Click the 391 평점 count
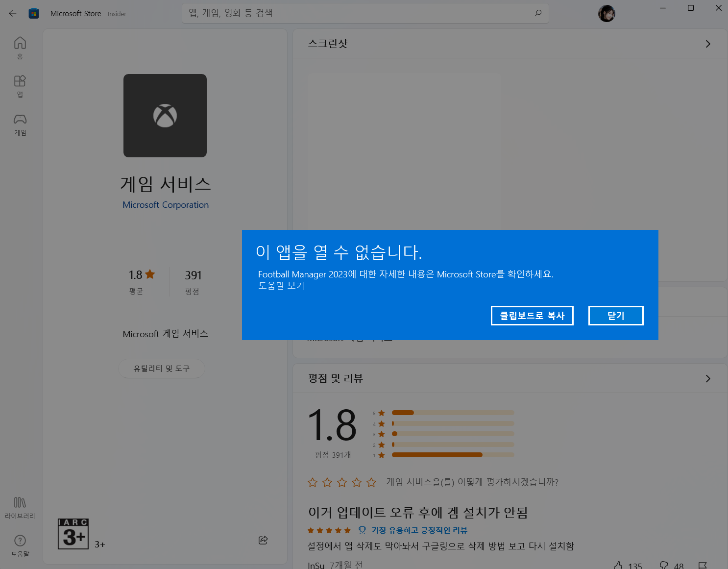Screen dimensions: 728x569 [193, 275]
